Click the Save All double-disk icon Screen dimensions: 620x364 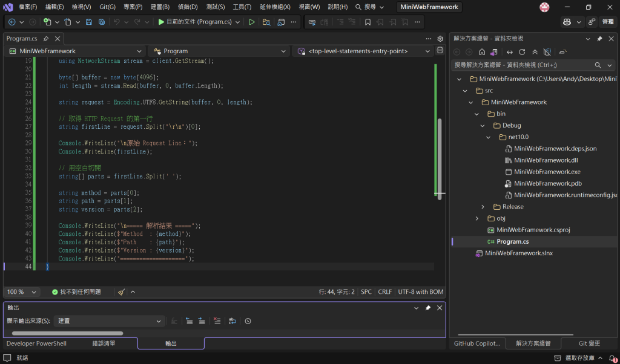[x=102, y=22]
